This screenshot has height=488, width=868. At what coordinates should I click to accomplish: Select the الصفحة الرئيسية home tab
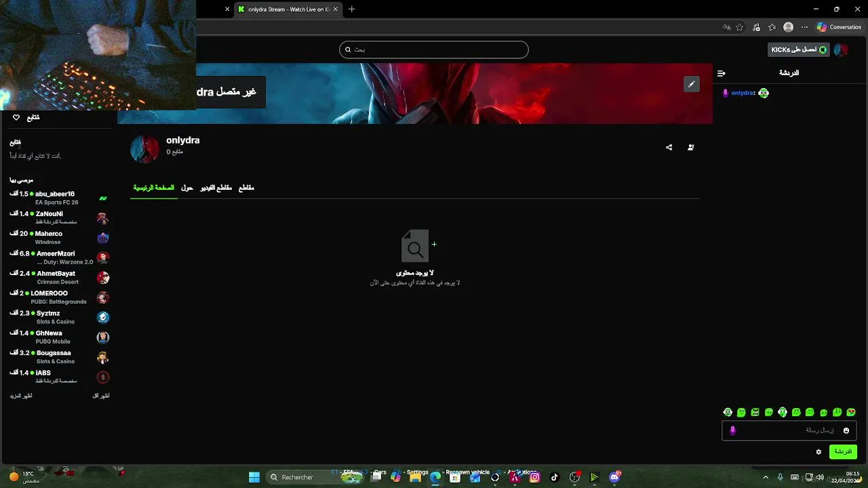click(153, 188)
